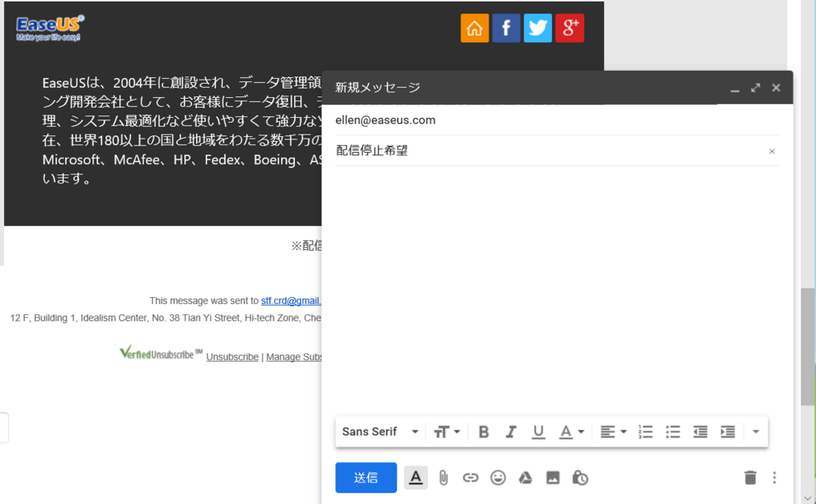The height and width of the screenshot is (504, 816).
Task: Click the 新規メッセージ title bar text
Action: click(377, 88)
